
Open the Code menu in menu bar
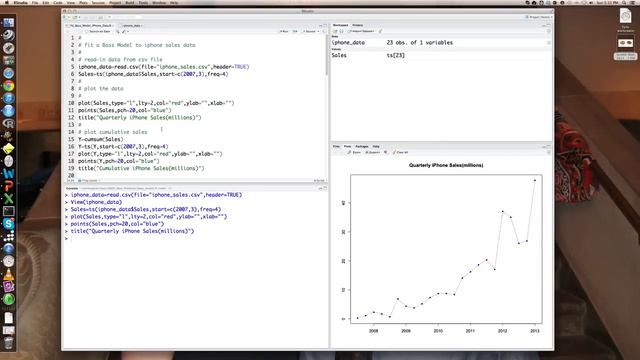58,2
